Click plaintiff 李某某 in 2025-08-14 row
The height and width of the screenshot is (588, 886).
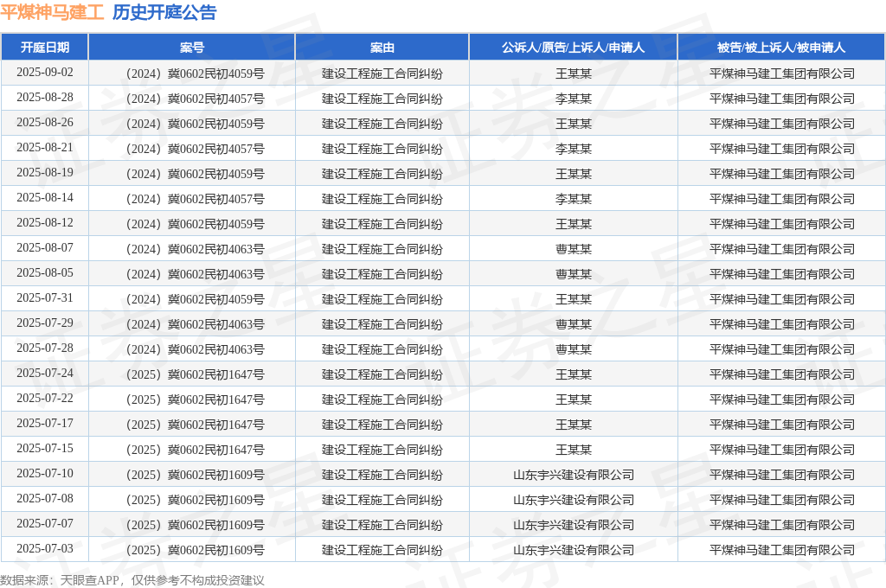click(x=573, y=199)
